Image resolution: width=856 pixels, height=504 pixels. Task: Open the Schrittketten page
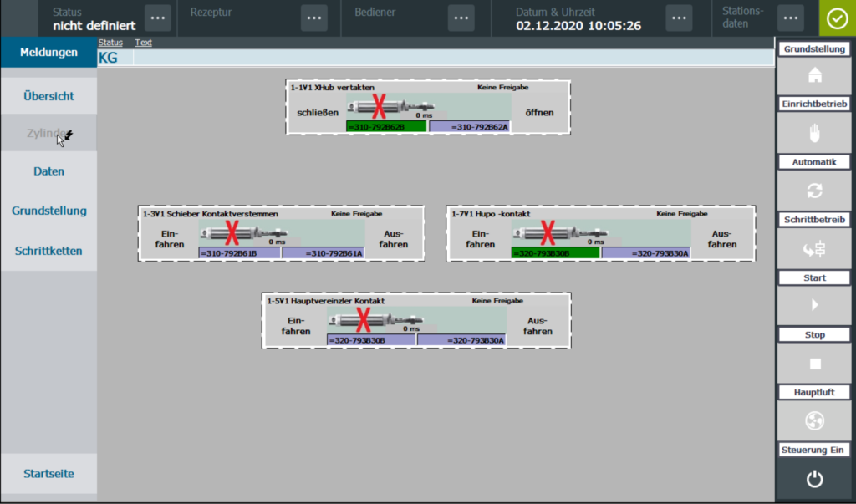pyautogui.click(x=48, y=252)
